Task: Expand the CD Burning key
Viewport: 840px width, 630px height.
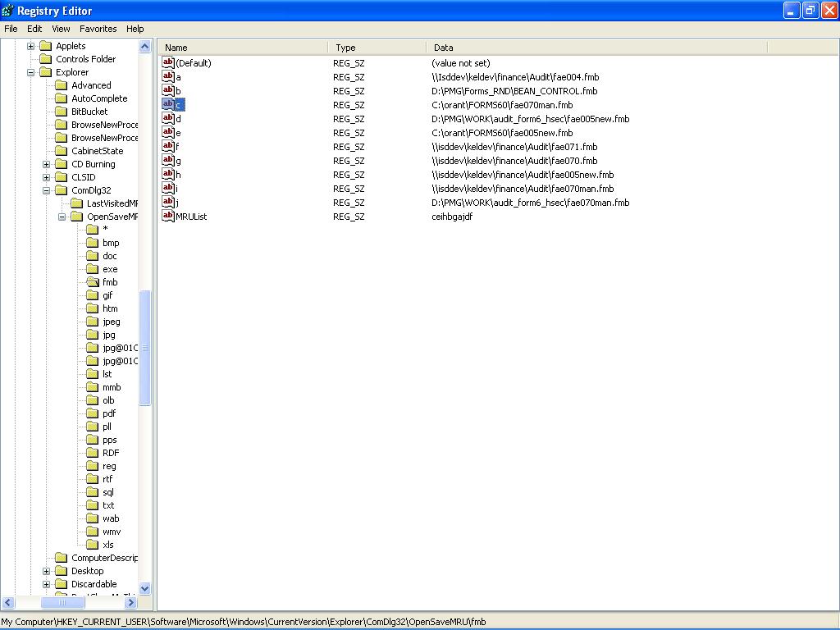Action: pyautogui.click(x=47, y=164)
